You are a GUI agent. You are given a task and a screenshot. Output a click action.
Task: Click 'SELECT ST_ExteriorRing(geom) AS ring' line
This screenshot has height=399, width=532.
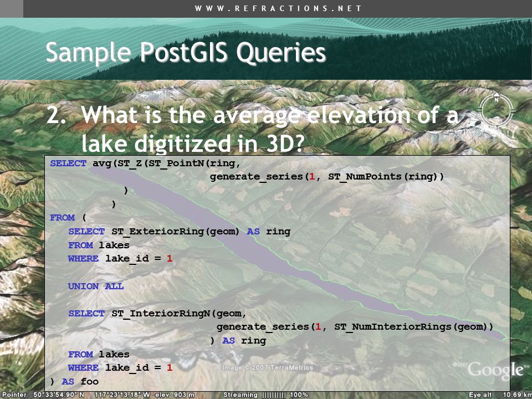click(179, 232)
